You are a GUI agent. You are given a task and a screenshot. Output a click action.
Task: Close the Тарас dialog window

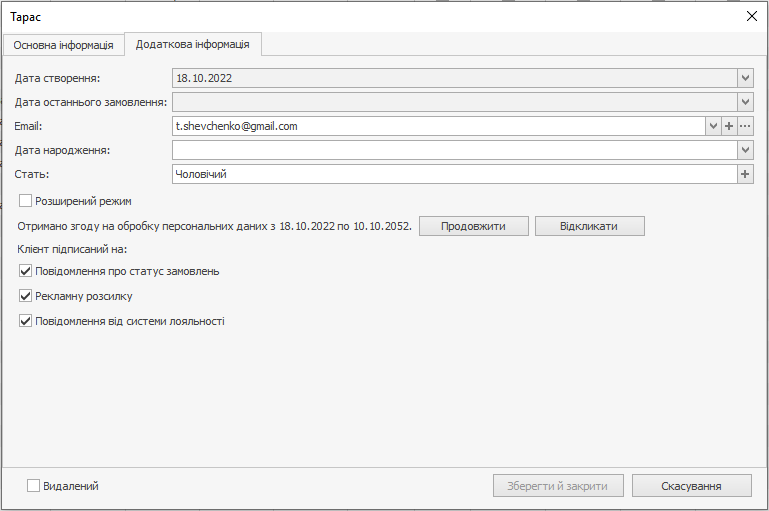752,16
